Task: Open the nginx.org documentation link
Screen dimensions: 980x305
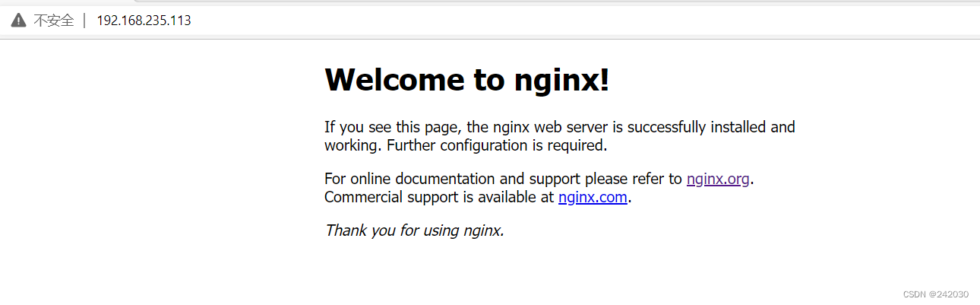Action: click(x=718, y=180)
